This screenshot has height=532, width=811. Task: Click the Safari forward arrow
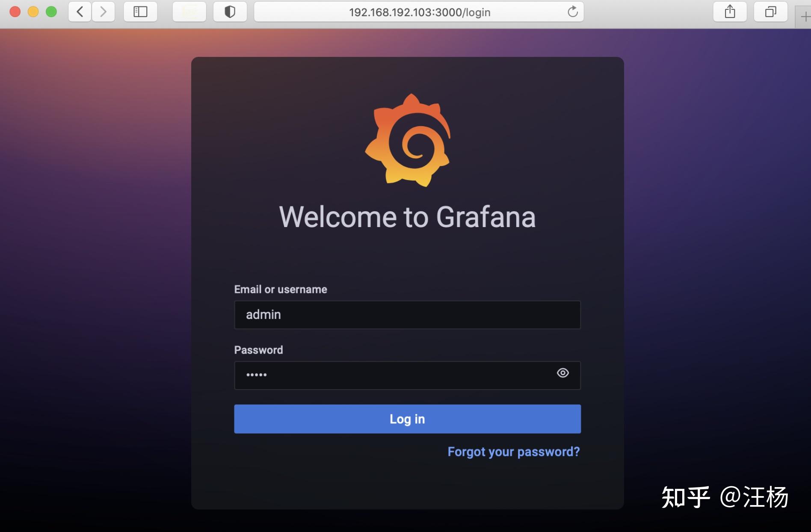pyautogui.click(x=103, y=12)
